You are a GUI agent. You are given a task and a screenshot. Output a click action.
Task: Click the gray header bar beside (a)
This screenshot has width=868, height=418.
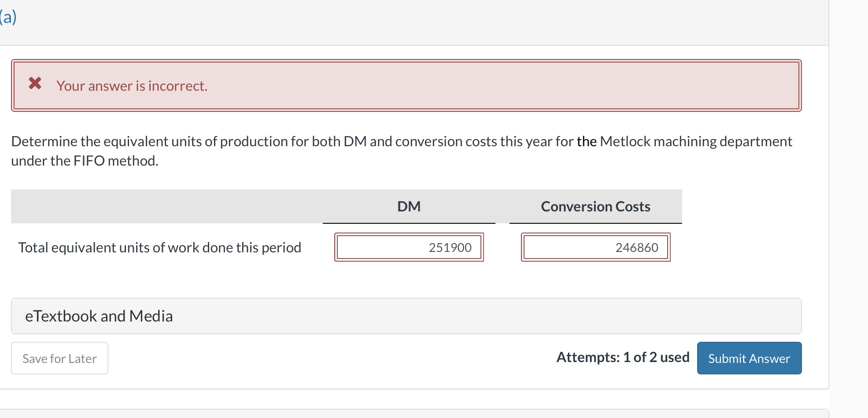414,22
